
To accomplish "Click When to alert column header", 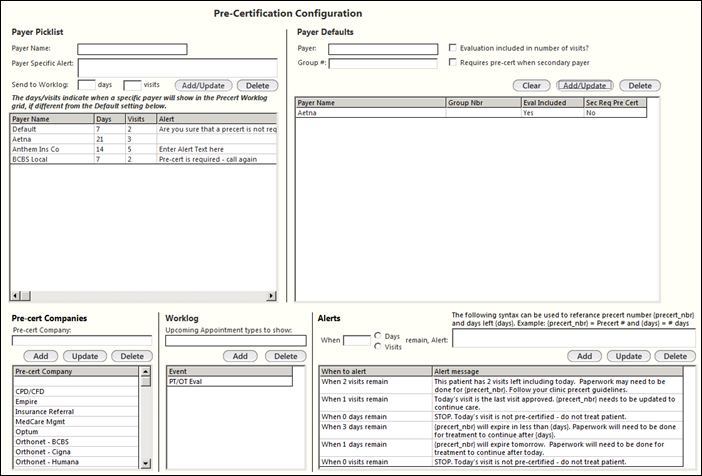I will (376, 371).
